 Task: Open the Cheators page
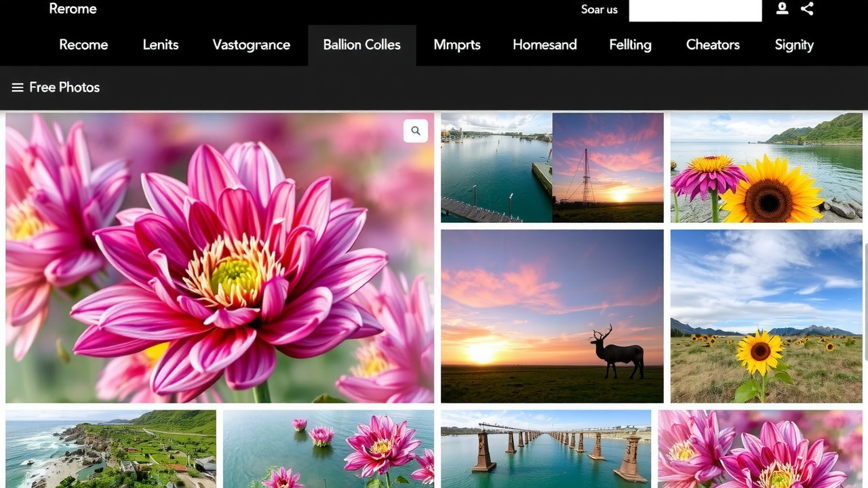[713, 45]
